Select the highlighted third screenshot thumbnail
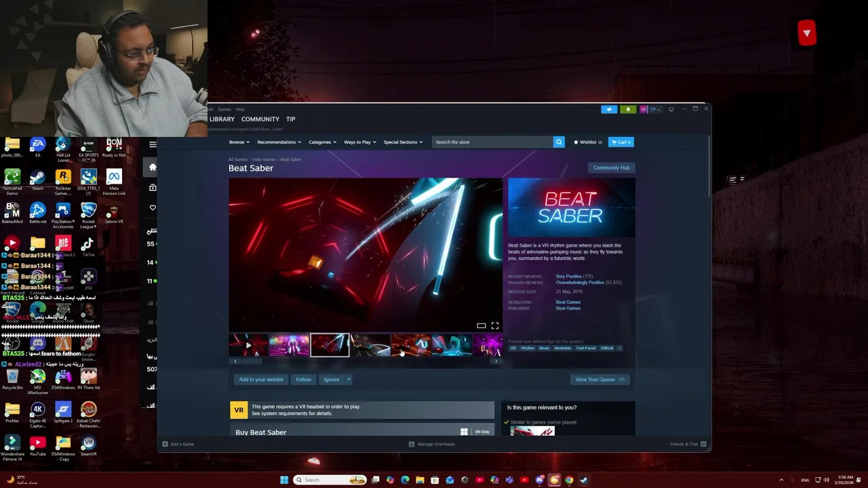868x488 pixels. pyautogui.click(x=330, y=346)
